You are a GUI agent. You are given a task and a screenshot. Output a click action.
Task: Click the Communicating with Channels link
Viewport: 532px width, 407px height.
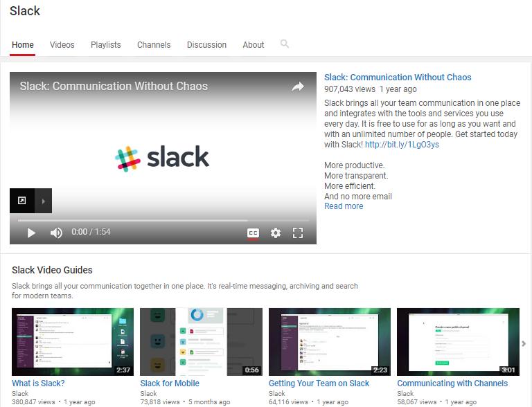[452, 383]
